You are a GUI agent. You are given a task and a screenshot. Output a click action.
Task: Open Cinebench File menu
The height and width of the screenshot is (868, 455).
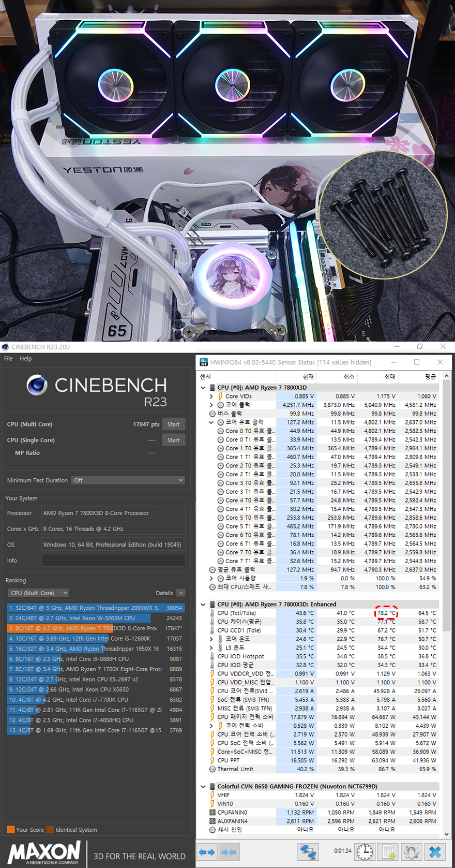point(8,358)
